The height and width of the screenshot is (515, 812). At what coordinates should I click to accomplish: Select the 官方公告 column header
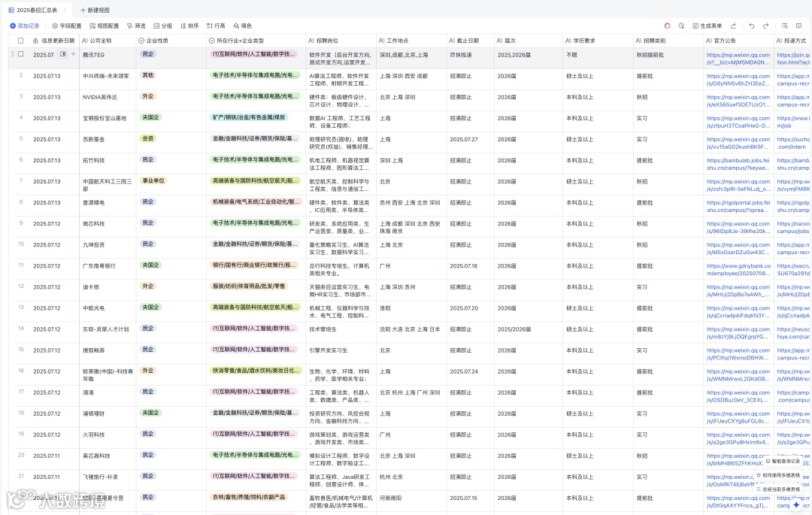coord(738,41)
